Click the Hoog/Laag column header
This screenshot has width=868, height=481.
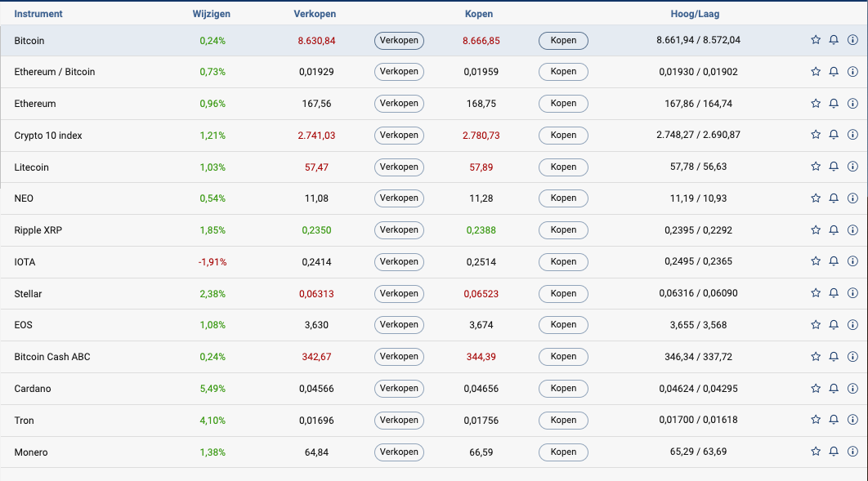click(695, 14)
